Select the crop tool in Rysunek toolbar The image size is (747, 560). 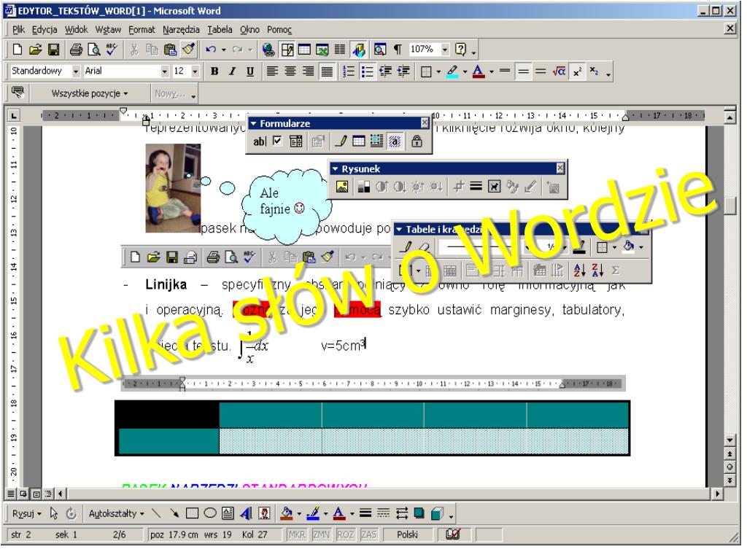(x=458, y=187)
